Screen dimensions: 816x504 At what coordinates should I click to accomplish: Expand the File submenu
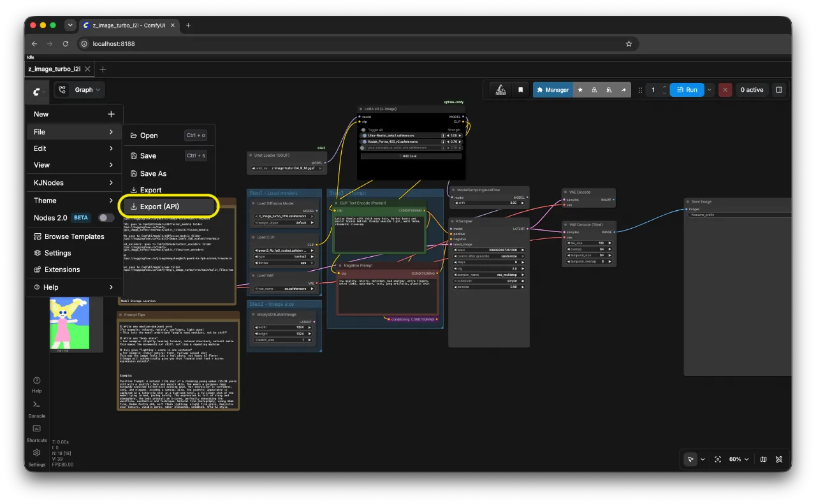(x=73, y=132)
